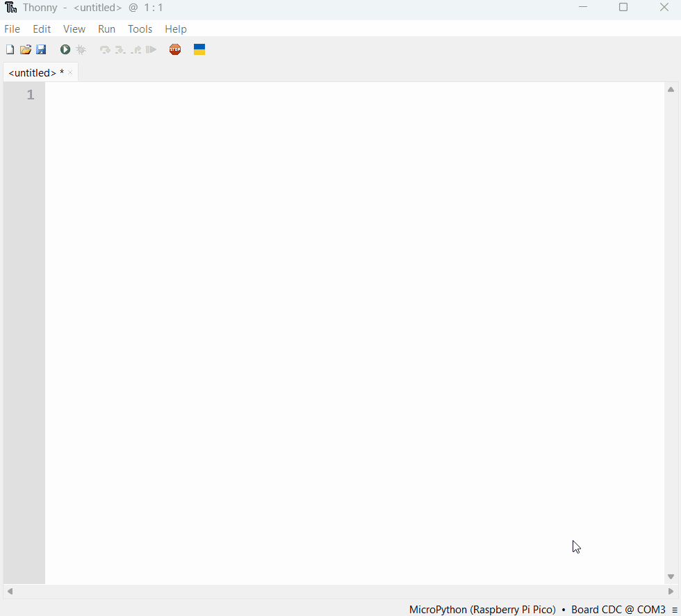Open a file with the folder icon
This screenshot has height=616, width=681.
pos(26,49)
